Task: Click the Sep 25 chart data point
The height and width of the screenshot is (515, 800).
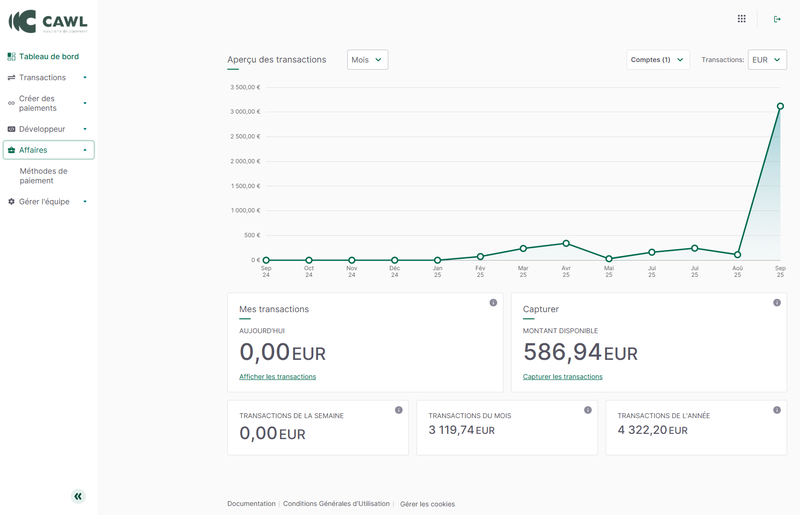Action: [x=780, y=106]
